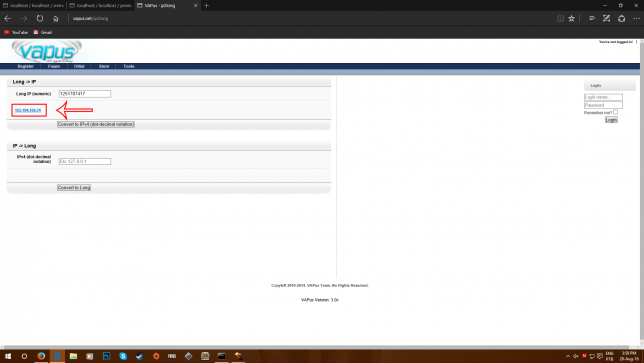Tick the Remember me checkbox

tap(615, 112)
